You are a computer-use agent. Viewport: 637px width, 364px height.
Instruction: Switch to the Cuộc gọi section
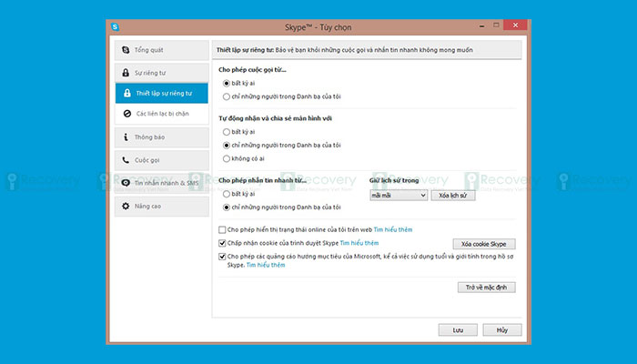tap(162, 160)
